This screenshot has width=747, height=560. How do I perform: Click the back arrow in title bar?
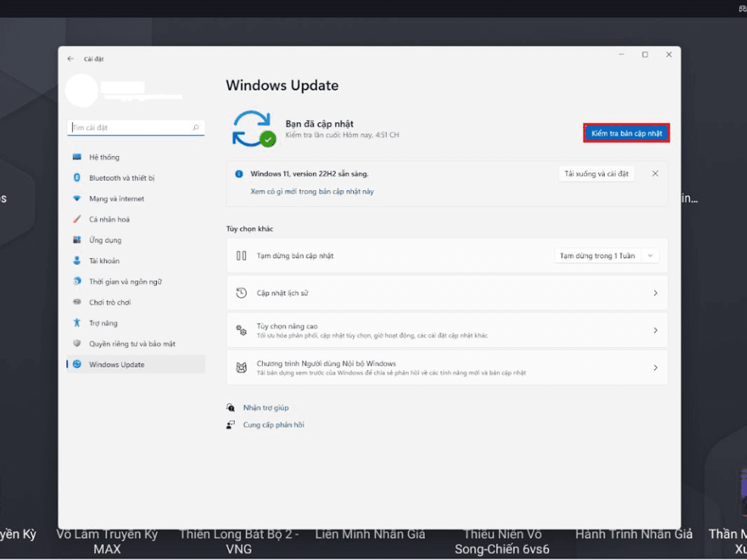pyautogui.click(x=71, y=58)
